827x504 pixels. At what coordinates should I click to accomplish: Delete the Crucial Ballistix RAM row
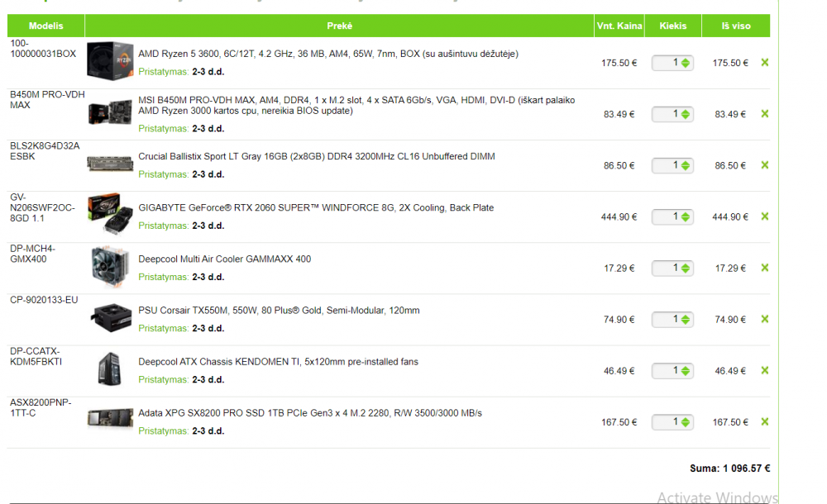pos(764,164)
